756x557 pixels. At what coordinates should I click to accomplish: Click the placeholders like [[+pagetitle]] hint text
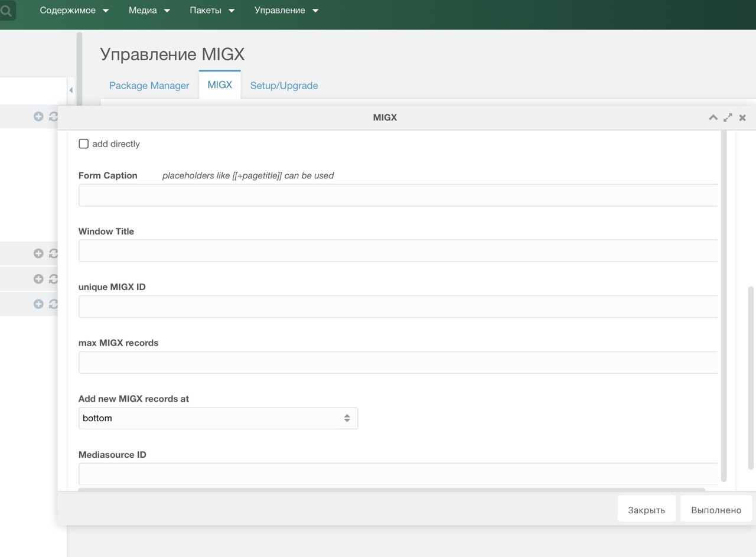248,175
